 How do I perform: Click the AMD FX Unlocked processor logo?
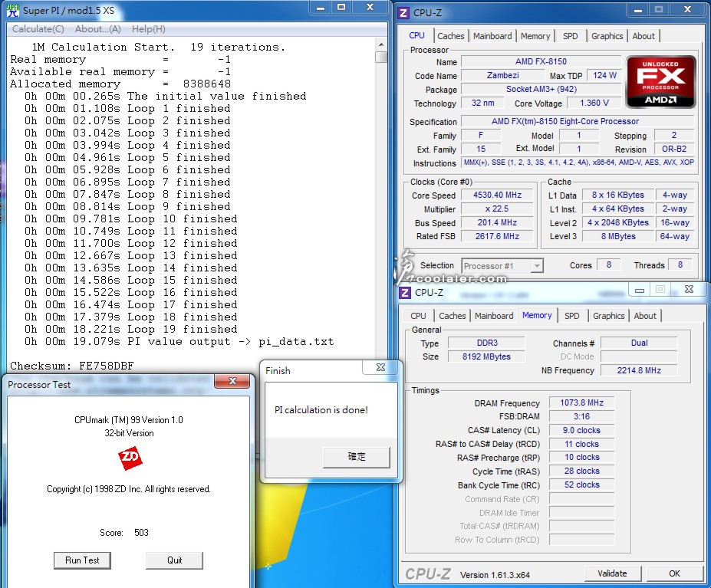click(660, 81)
